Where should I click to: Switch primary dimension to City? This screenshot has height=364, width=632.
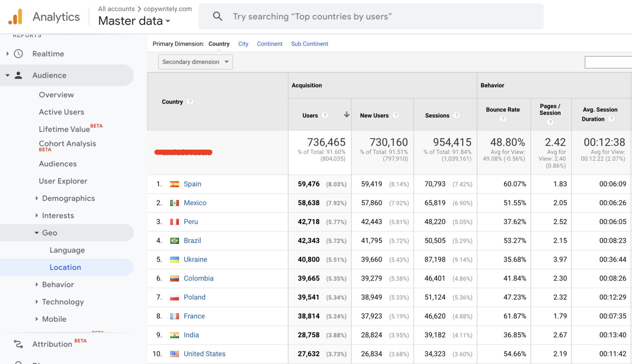(243, 44)
